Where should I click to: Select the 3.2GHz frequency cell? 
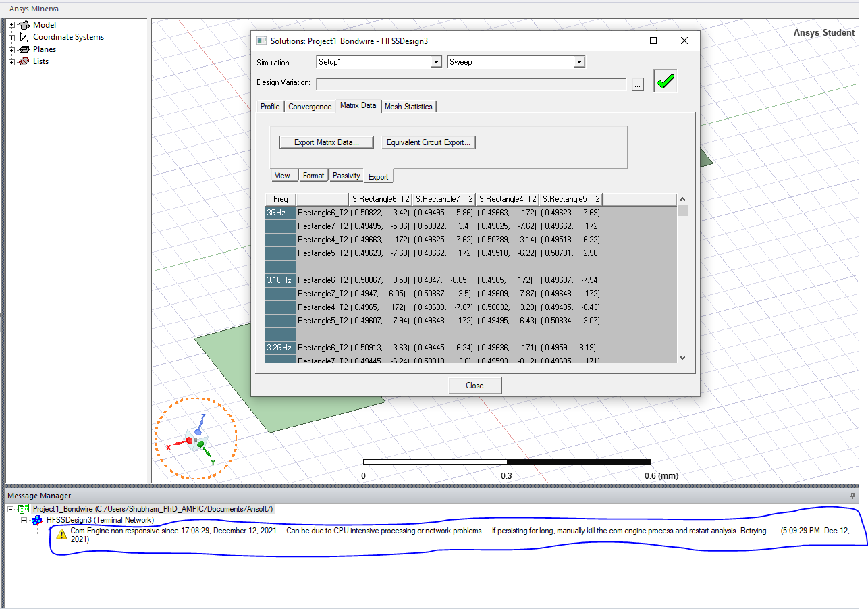coord(281,348)
